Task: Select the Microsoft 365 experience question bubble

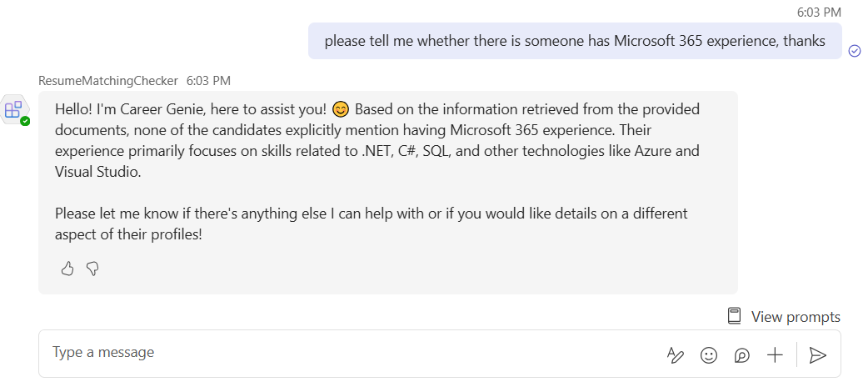Action: [575, 41]
